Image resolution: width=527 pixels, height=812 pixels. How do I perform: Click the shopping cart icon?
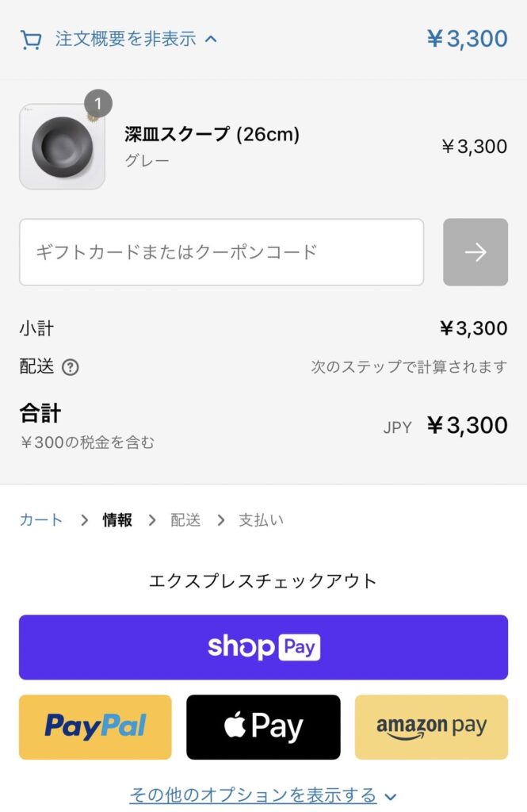click(x=31, y=39)
